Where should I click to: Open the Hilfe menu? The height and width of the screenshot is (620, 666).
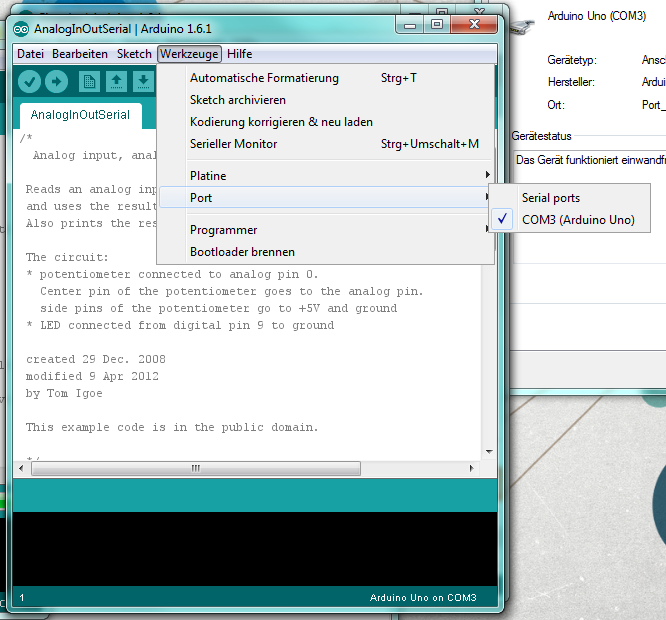(x=240, y=54)
